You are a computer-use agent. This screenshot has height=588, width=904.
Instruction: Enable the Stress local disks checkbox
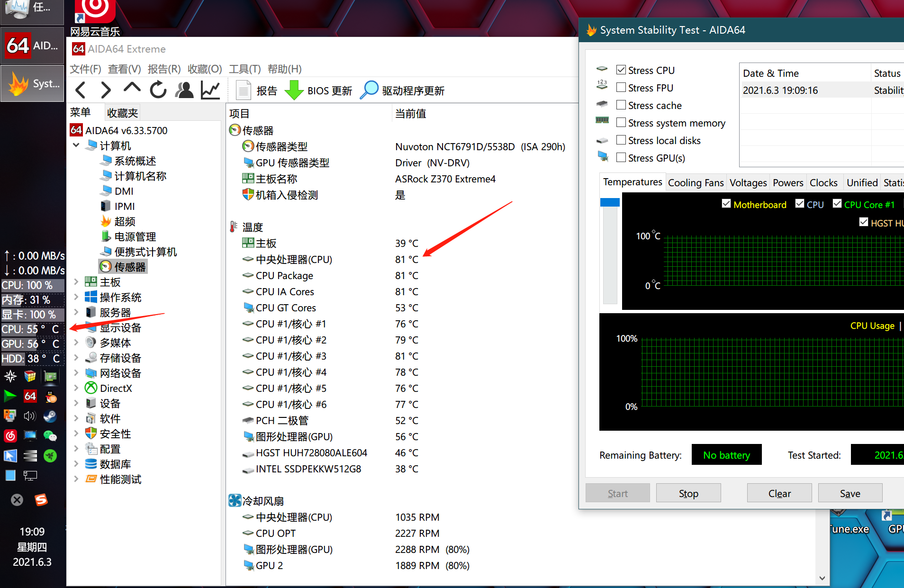pyautogui.click(x=621, y=140)
